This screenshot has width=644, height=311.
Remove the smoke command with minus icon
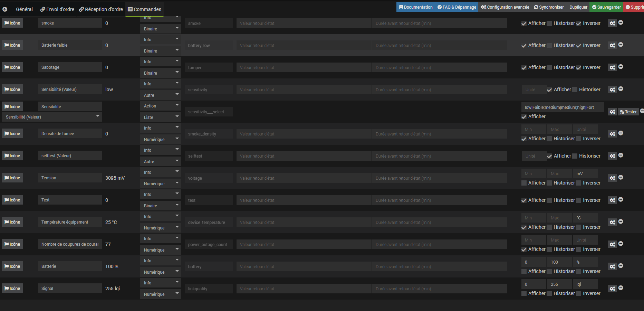(x=621, y=22)
